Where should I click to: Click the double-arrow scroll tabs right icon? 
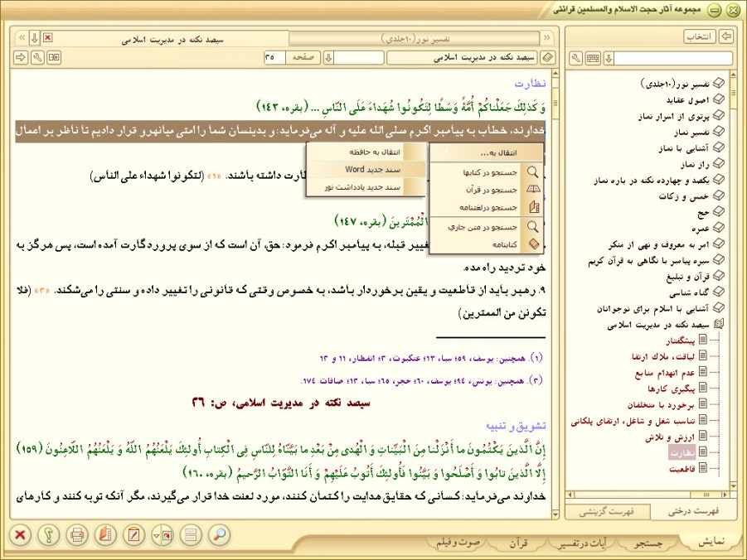546,37
